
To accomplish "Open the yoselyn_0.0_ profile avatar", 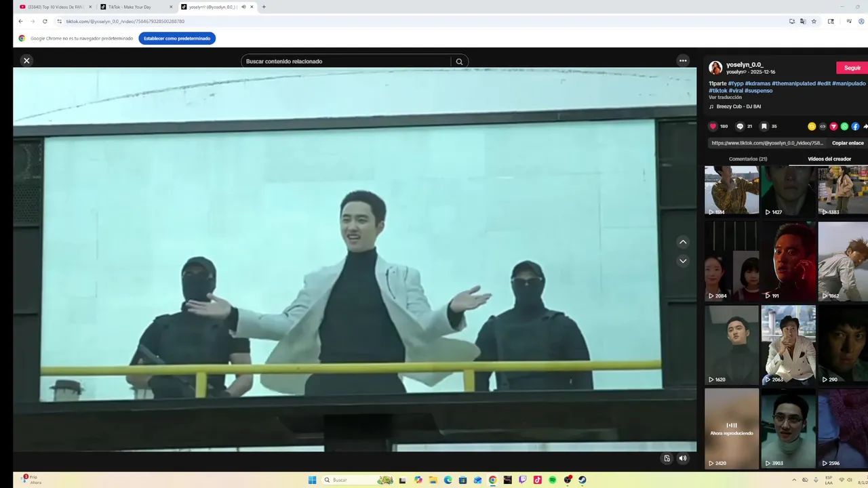I will (x=715, y=68).
